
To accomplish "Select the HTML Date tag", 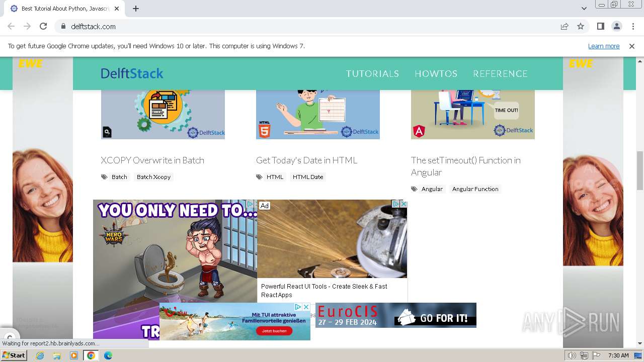I will click(308, 177).
